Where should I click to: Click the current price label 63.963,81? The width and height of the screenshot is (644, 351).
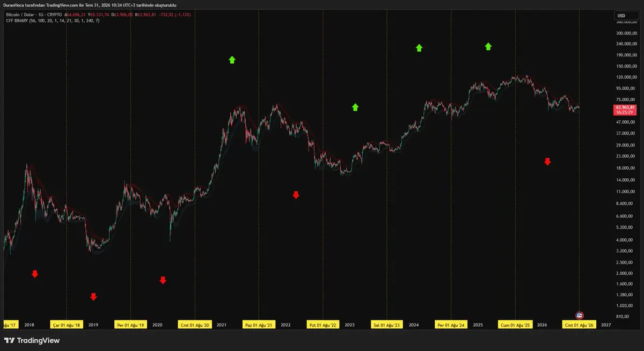click(x=625, y=108)
